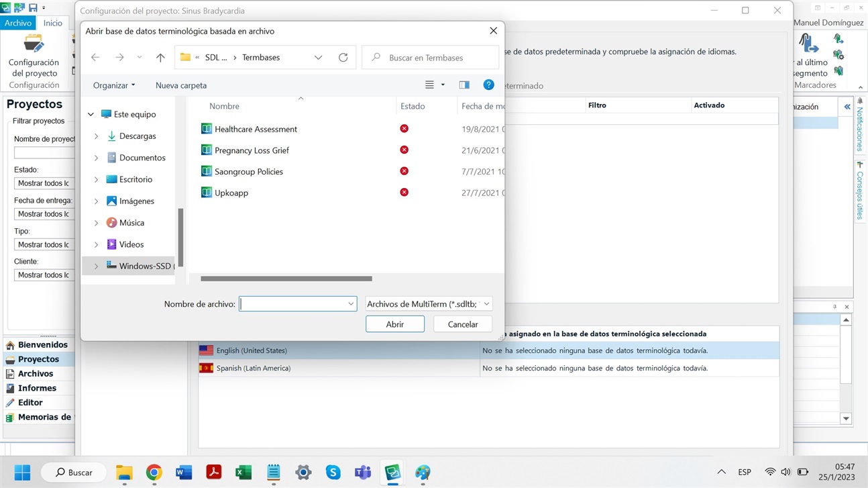
Task: Click taskbar Buscar search box
Action: coord(74,473)
